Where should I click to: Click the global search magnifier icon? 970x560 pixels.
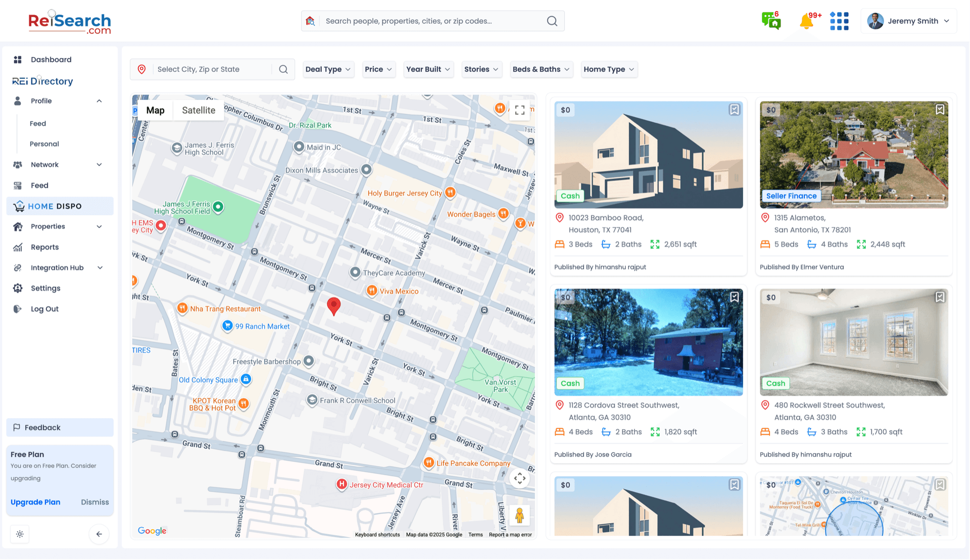[552, 21]
